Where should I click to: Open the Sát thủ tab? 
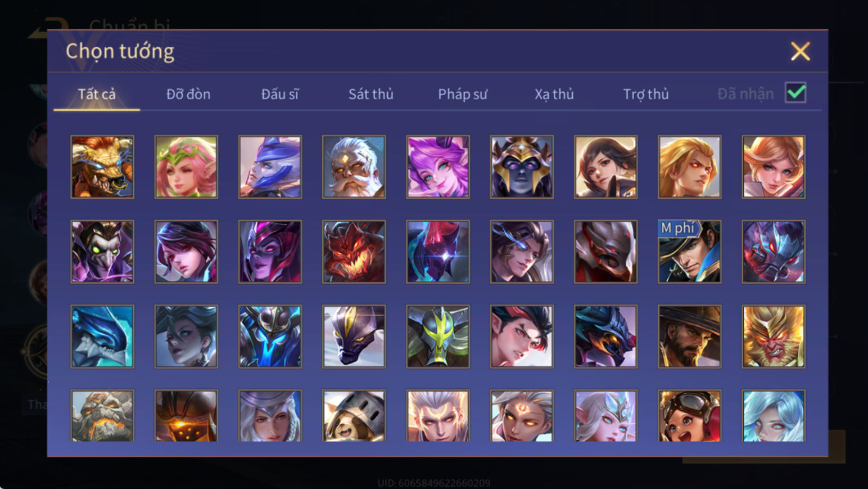click(371, 94)
